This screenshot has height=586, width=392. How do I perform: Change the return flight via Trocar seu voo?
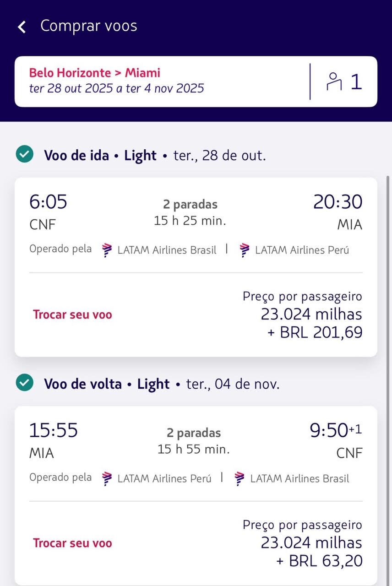click(x=72, y=543)
